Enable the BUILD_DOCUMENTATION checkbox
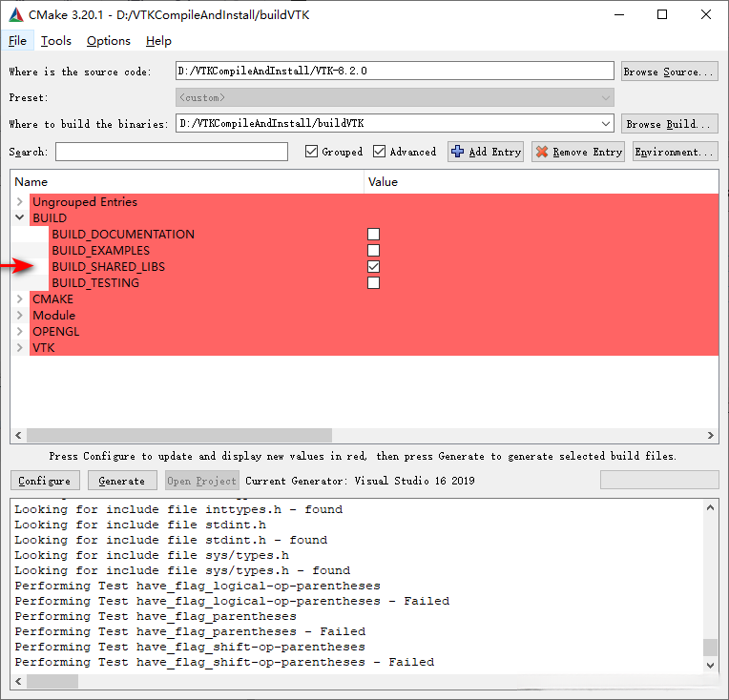The width and height of the screenshot is (729, 700). tap(373, 234)
